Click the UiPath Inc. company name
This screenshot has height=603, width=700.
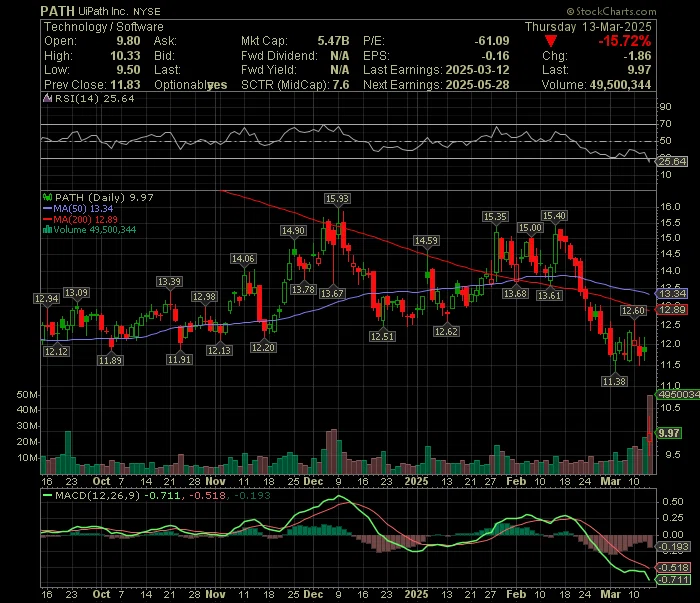104,11
